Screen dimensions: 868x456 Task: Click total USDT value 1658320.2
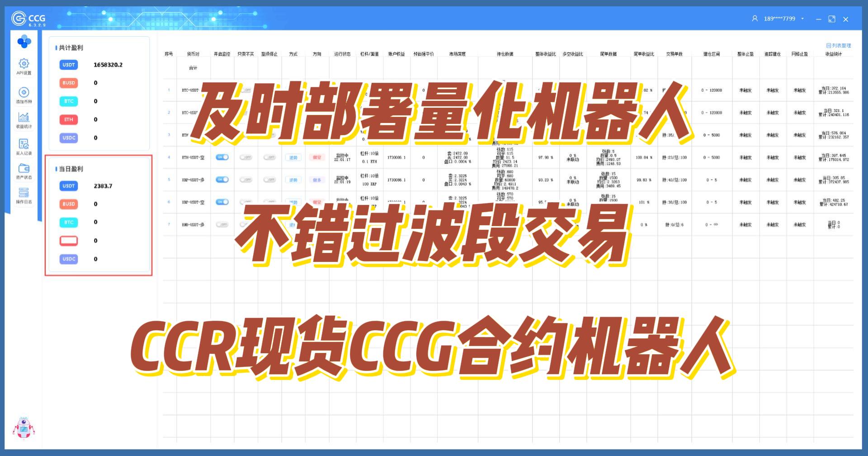point(108,65)
